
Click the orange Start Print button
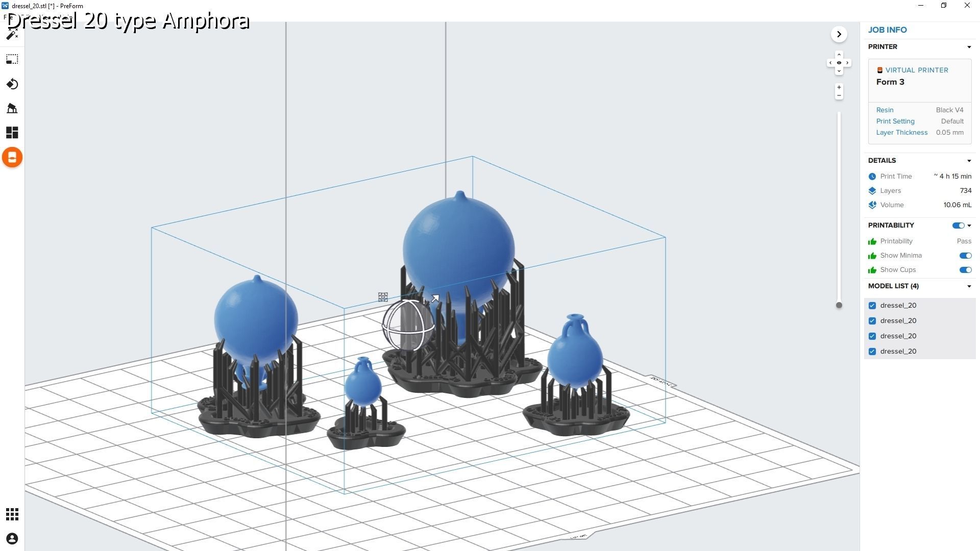pyautogui.click(x=12, y=157)
